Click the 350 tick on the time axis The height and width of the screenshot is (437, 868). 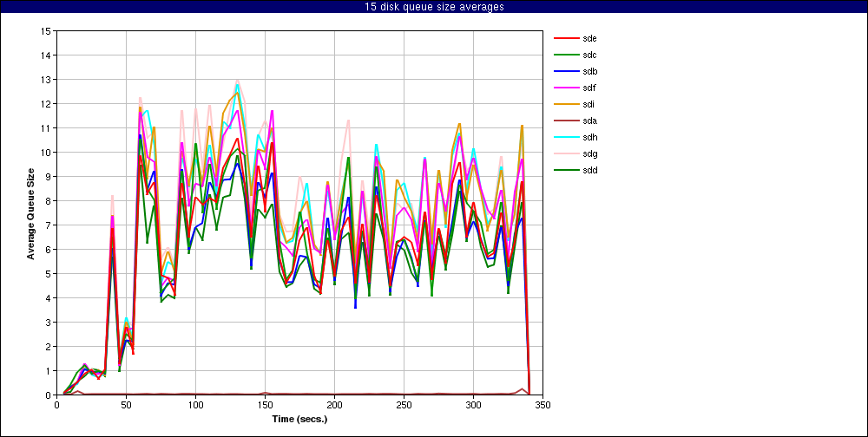coord(542,404)
